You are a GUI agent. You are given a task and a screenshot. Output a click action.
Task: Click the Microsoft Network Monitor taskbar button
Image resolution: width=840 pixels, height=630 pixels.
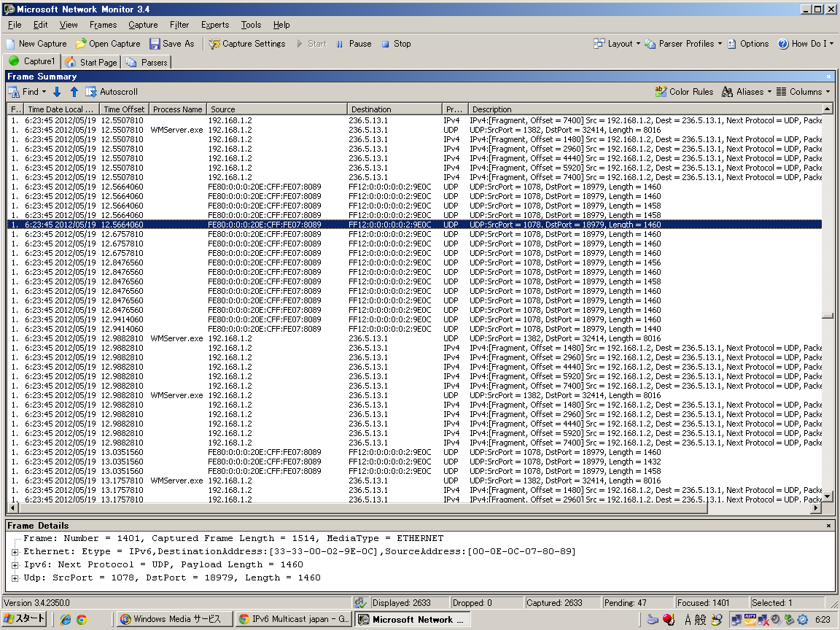click(x=413, y=619)
